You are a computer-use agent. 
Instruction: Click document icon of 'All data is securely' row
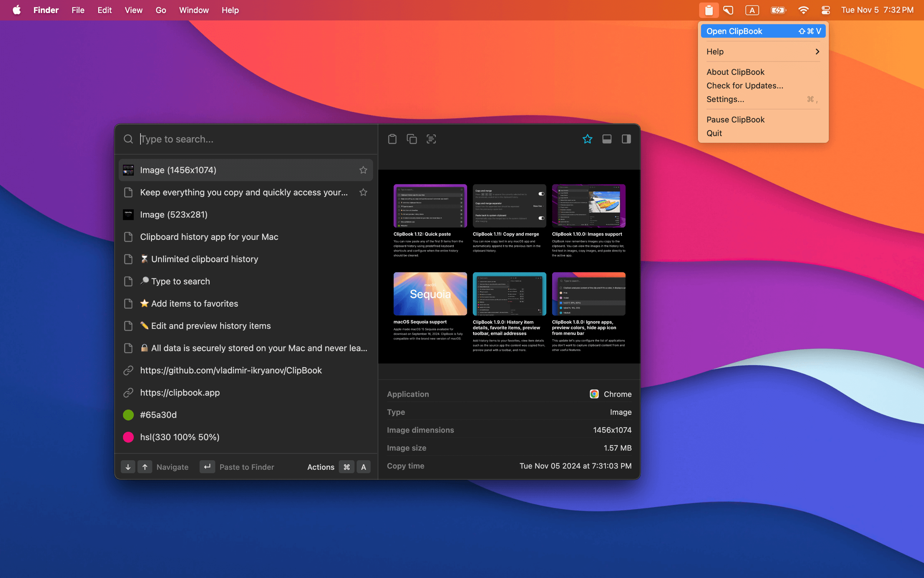pos(128,348)
